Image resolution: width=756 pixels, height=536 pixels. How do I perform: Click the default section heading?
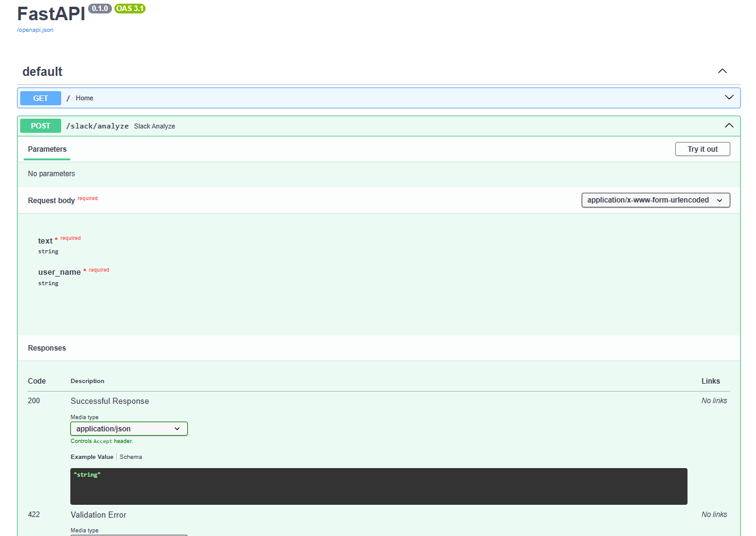[x=42, y=72]
